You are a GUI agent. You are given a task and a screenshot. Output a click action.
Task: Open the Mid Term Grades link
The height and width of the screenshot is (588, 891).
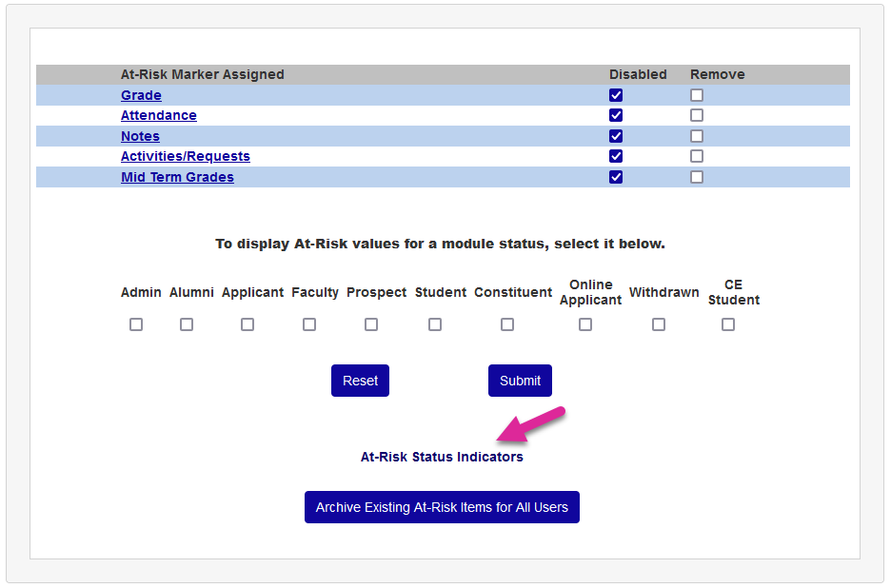coord(177,177)
